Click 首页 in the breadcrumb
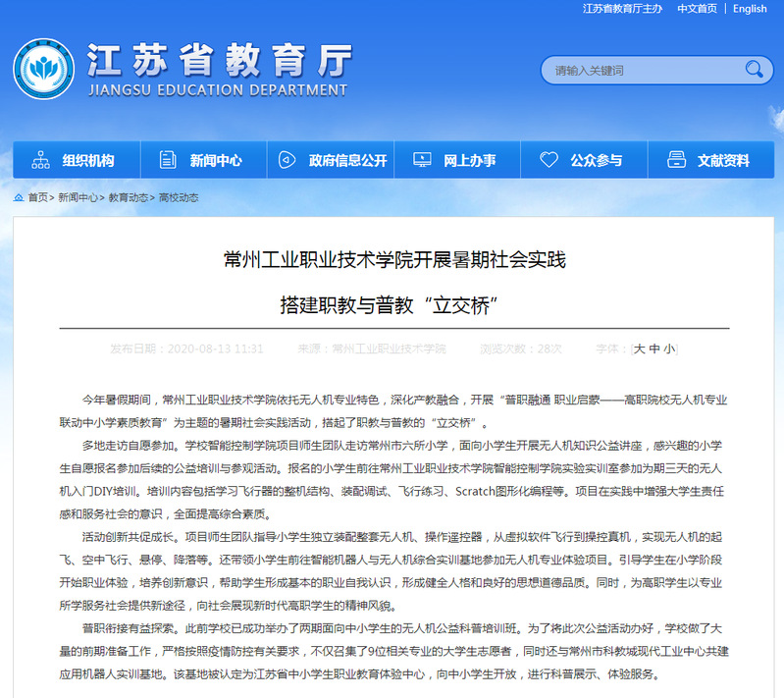The image size is (784, 698). [x=37, y=197]
